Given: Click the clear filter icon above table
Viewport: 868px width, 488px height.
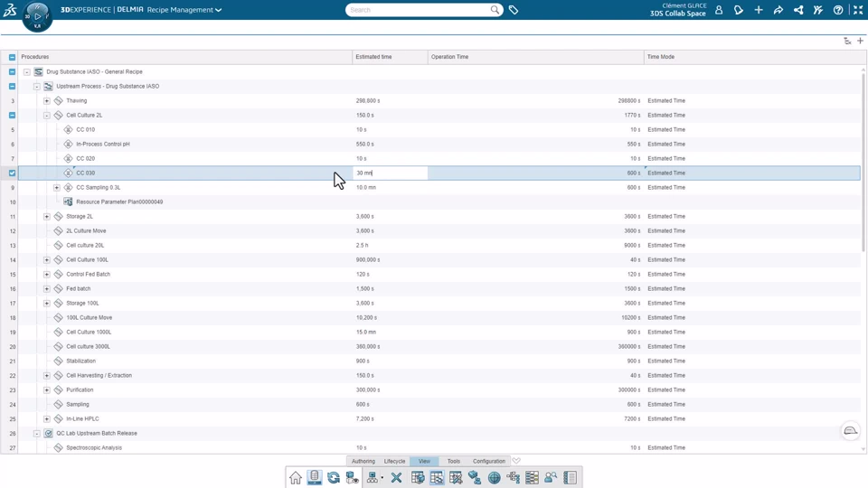Looking at the screenshot, I should [x=847, y=41].
